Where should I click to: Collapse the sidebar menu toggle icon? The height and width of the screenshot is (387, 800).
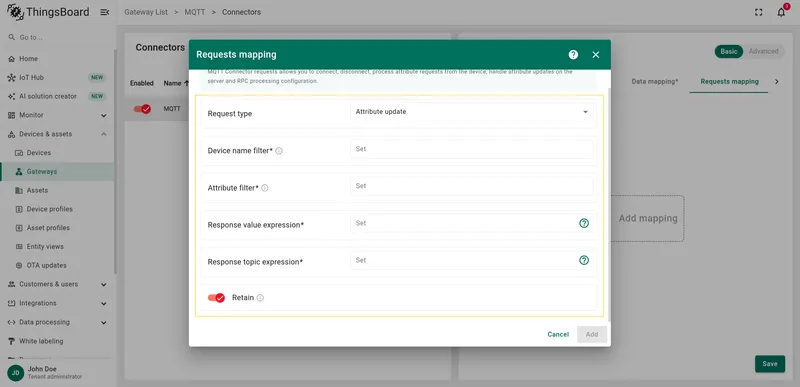coord(105,12)
